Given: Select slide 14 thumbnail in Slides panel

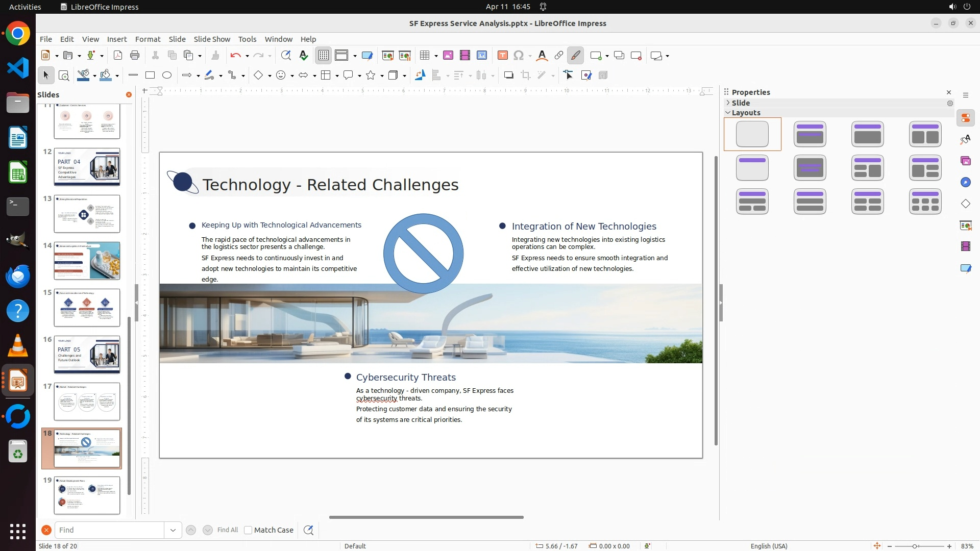Looking at the screenshot, I should point(87,261).
